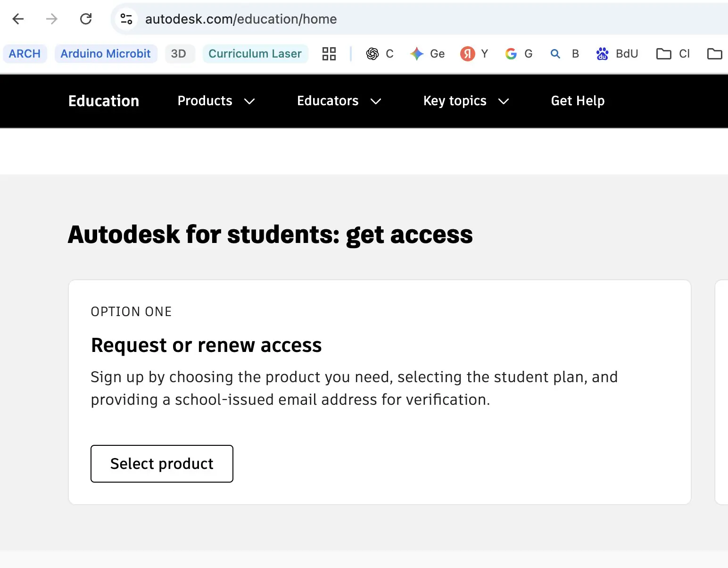
Task: Click the site information icon in address bar
Action: 125,19
